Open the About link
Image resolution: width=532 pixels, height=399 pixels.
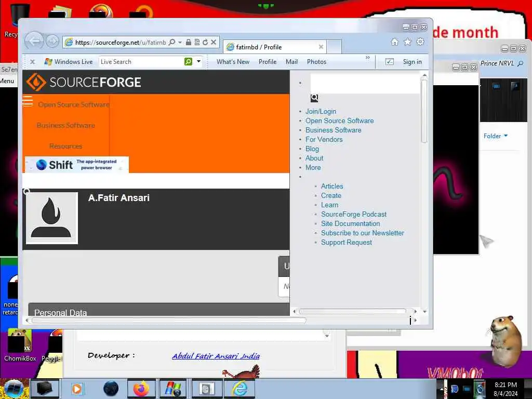(314, 158)
